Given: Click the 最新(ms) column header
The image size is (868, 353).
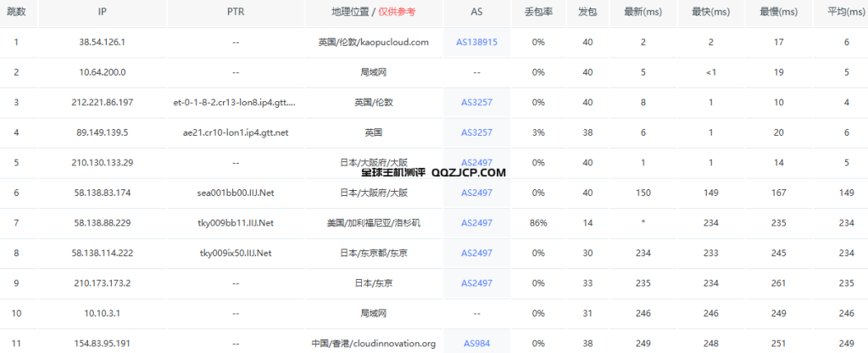Looking at the screenshot, I should pyautogui.click(x=643, y=13).
